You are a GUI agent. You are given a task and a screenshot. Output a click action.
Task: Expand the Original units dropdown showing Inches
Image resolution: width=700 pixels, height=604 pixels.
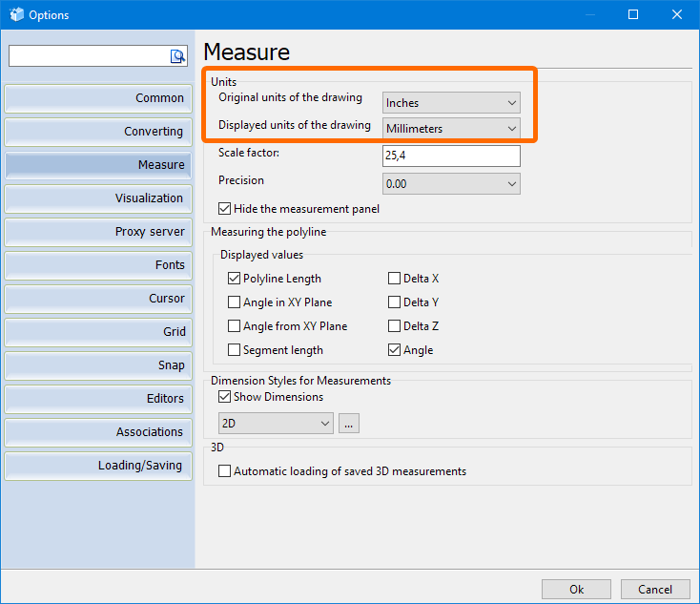coord(451,103)
